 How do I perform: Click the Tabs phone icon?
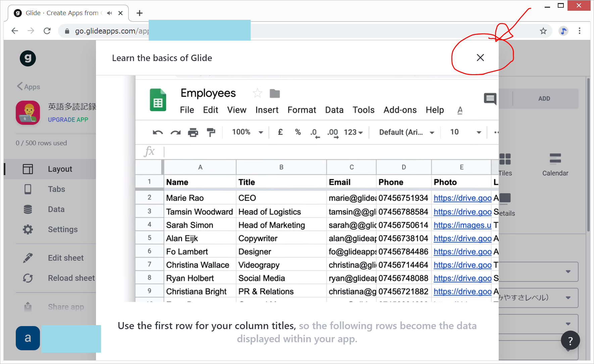[28, 189]
